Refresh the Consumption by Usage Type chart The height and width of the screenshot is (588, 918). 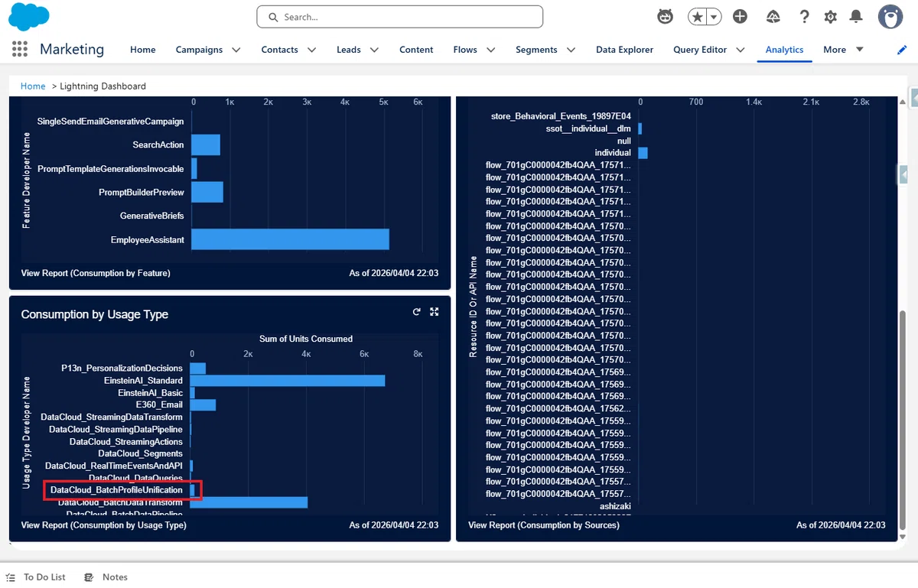417,312
